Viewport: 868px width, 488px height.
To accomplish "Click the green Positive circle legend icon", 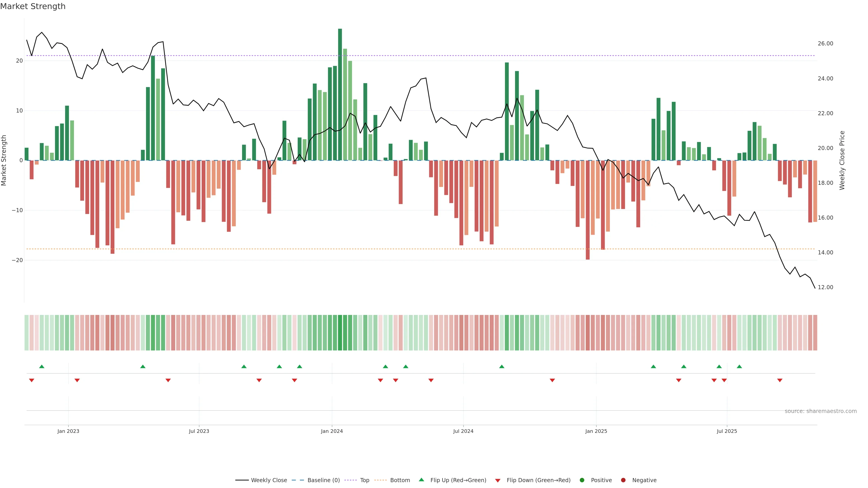I will [x=582, y=480].
